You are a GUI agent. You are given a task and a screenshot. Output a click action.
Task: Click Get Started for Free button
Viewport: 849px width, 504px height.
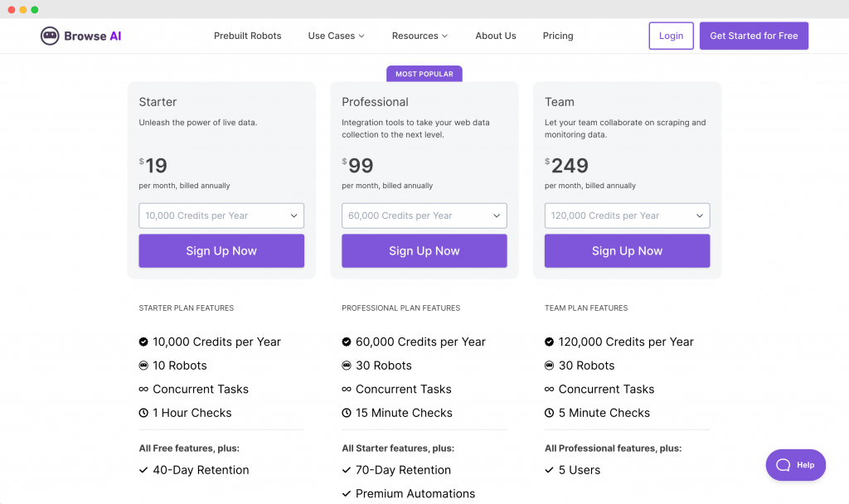[x=754, y=36]
